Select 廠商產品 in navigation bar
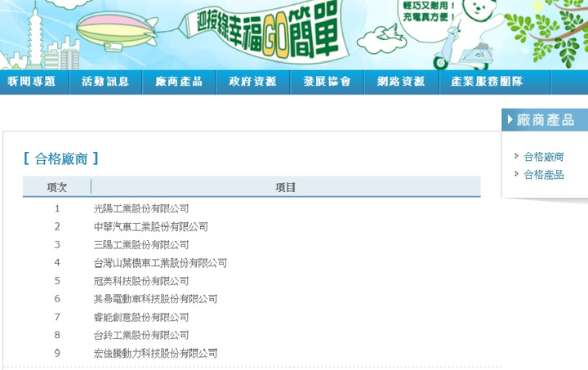The height and width of the screenshot is (370, 588). tap(179, 82)
